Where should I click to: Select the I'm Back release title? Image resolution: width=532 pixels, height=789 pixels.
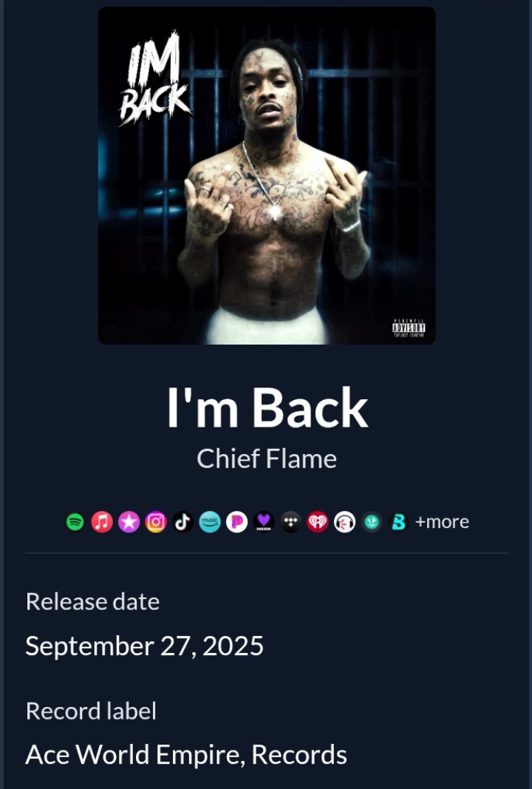point(267,407)
